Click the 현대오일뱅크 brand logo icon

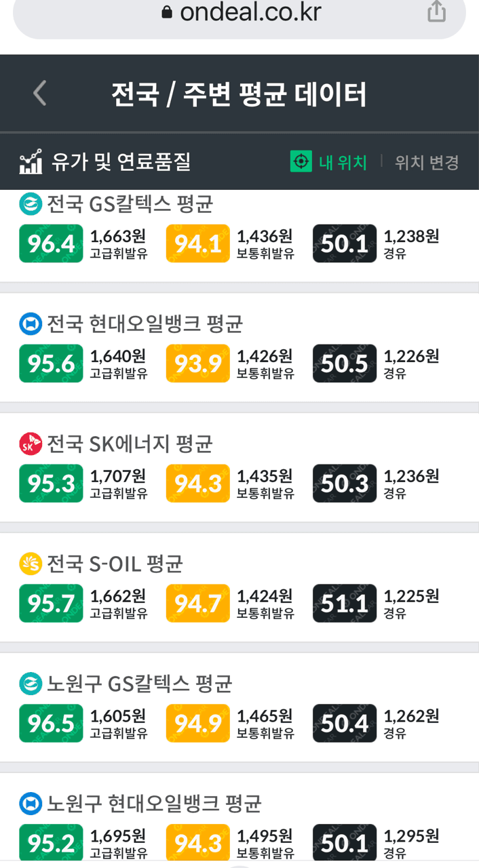click(x=28, y=324)
